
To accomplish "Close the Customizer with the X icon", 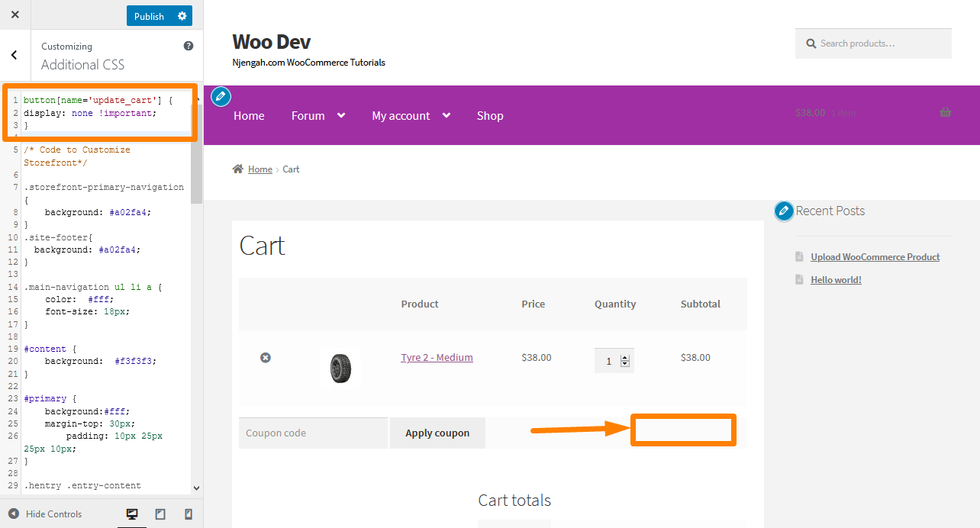I will [x=15, y=15].
